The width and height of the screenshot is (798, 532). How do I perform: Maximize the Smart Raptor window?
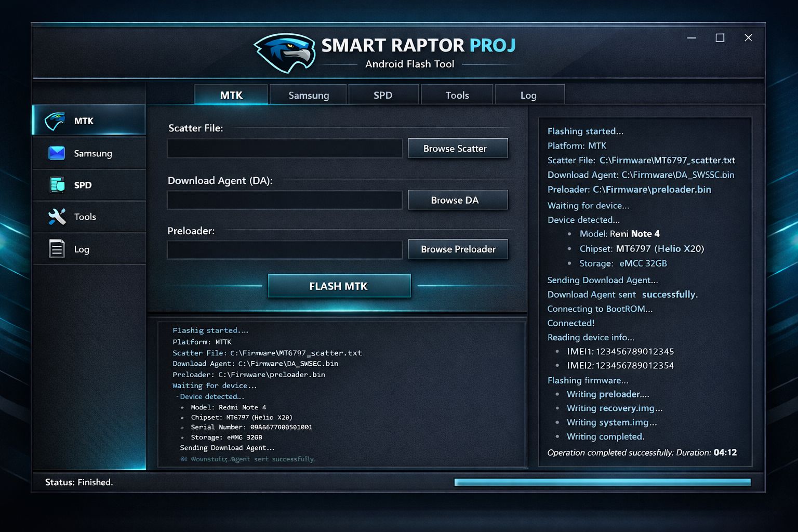pyautogui.click(x=720, y=37)
